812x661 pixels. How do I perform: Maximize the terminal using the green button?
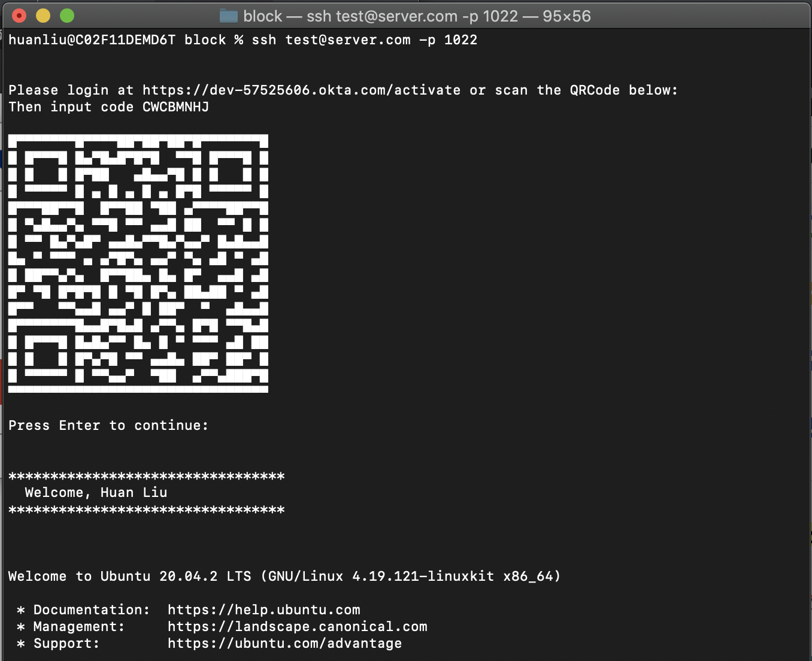[67, 16]
